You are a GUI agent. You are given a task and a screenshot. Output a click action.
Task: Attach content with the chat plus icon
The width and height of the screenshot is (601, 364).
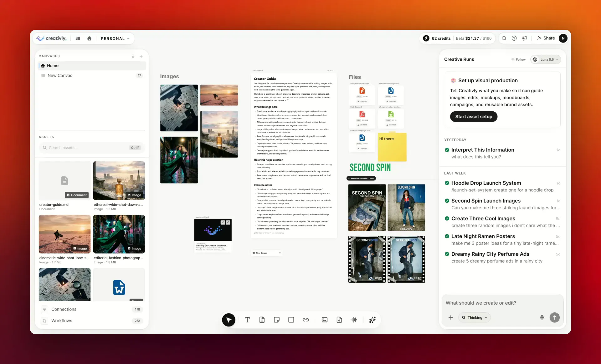pyautogui.click(x=451, y=317)
